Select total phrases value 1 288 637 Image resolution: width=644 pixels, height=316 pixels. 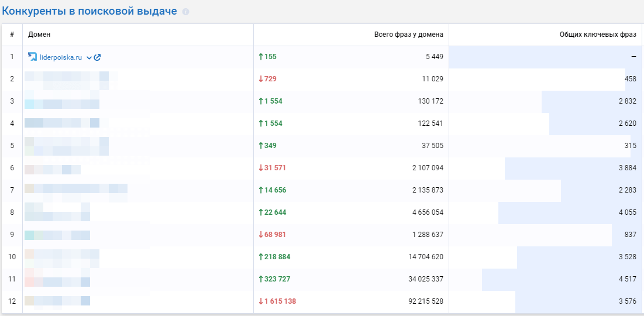tap(429, 234)
